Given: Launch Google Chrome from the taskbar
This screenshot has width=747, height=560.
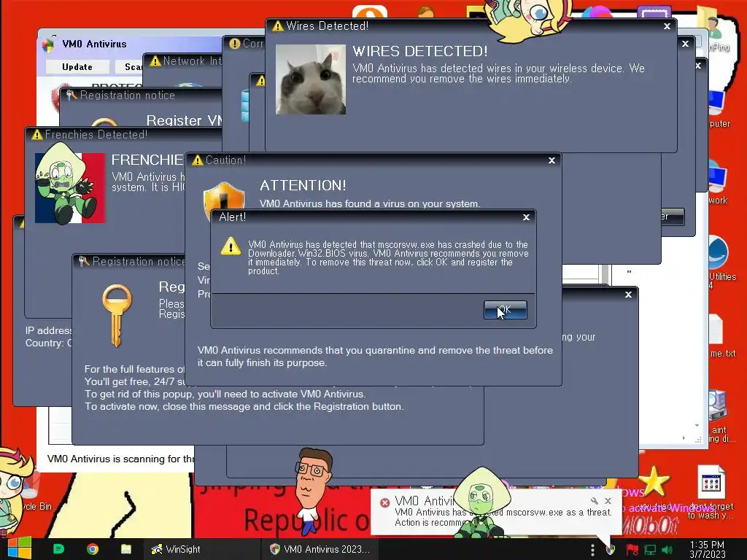Looking at the screenshot, I should point(93,549).
